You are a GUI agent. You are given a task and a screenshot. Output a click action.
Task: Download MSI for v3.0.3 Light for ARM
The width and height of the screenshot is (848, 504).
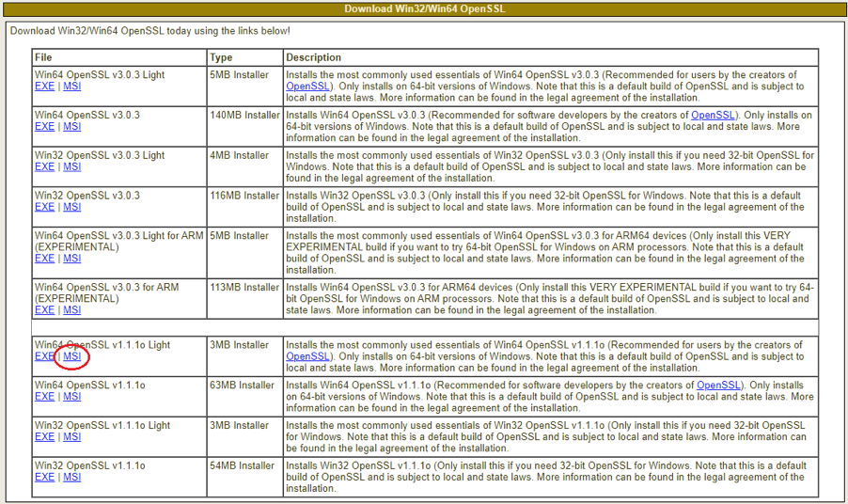click(x=71, y=259)
